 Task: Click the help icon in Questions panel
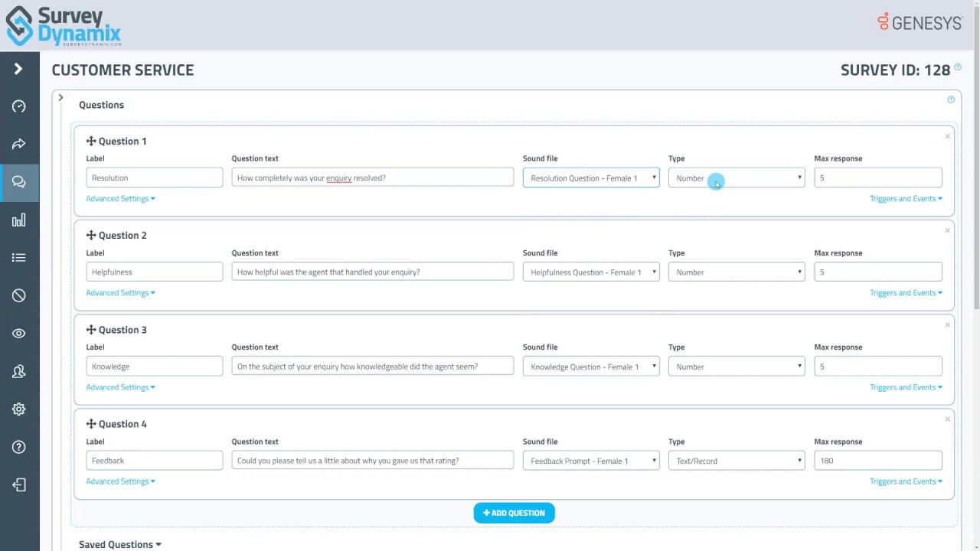951,99
